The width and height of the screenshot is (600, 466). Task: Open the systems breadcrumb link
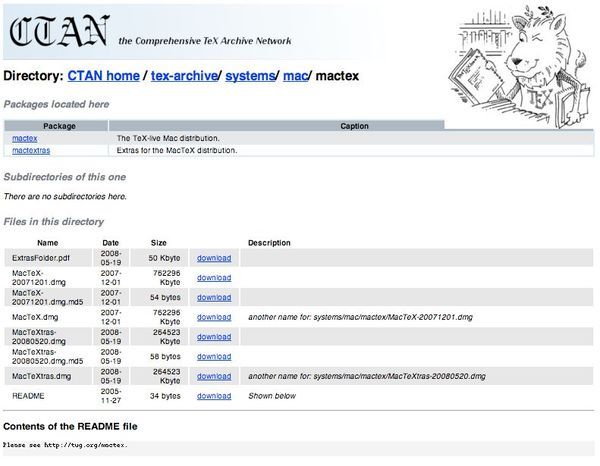(250, 76)
